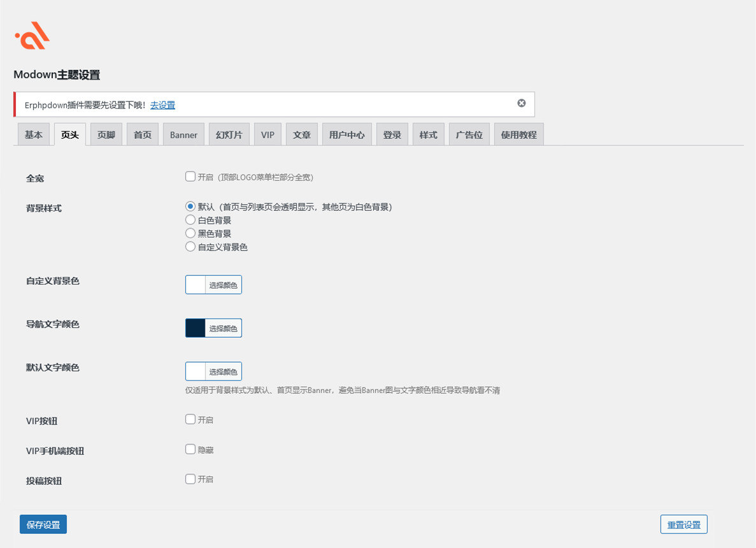756x548 pixels.
Task: Select the 白色背景 radio option
Action: (x=190, y=220)
